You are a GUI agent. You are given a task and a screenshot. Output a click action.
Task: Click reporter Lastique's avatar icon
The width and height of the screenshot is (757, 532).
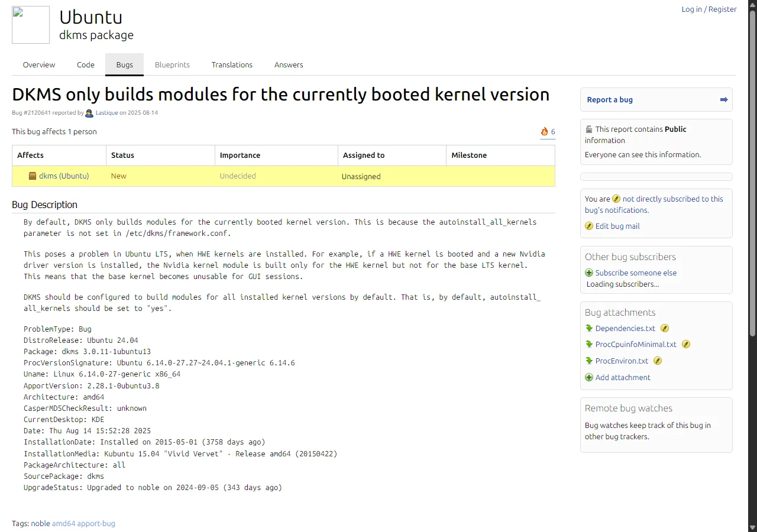coord(89,113)
